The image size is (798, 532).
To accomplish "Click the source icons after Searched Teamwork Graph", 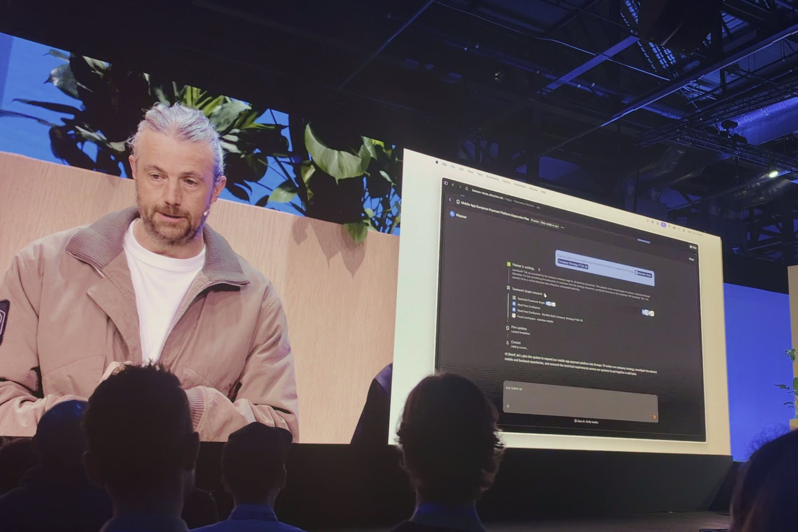I will (551, 304).
